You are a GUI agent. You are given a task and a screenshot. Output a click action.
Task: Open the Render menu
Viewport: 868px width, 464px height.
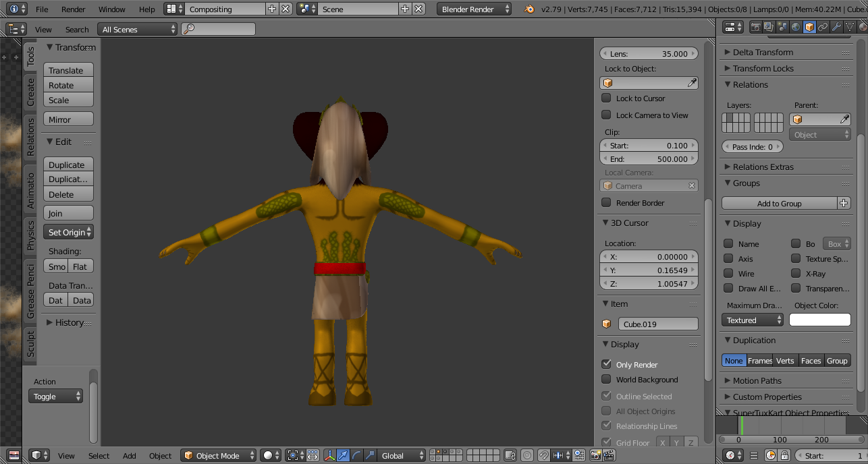(73, 9)
